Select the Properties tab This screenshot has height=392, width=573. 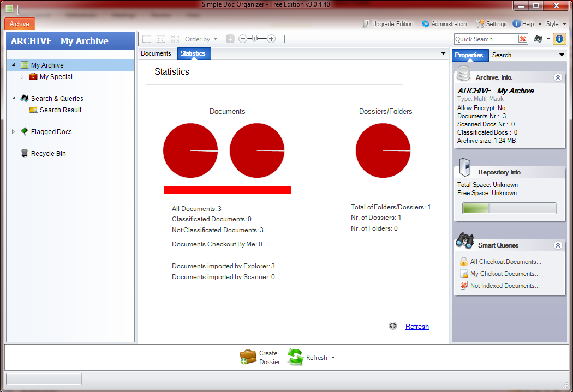pyautogui.click(x=469, y=55)
